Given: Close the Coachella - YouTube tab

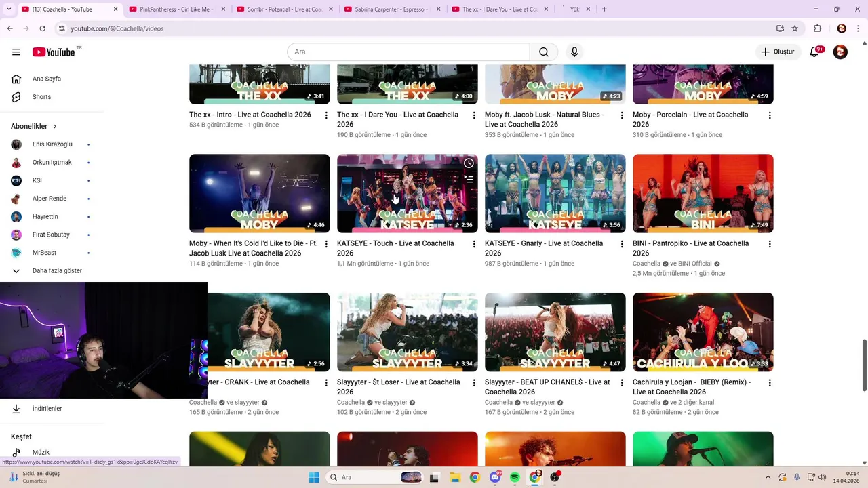Looking at the screenshot, I should pos(115,9).
